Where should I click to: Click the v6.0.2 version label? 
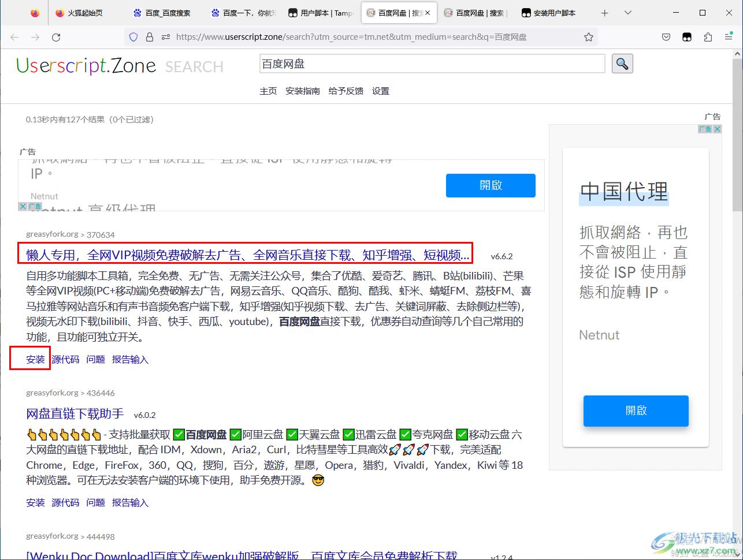(144, 415)
